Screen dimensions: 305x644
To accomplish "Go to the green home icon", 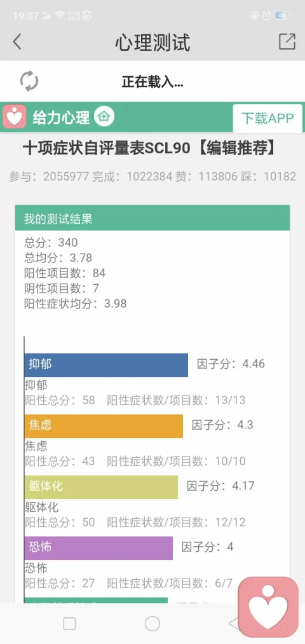I will tap(104, 116).
